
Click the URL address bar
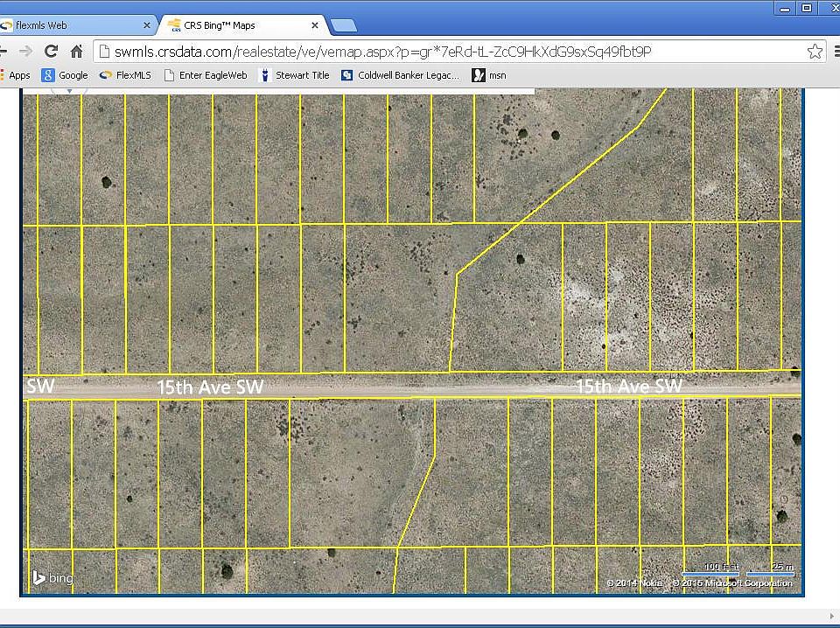click(437, 52)
